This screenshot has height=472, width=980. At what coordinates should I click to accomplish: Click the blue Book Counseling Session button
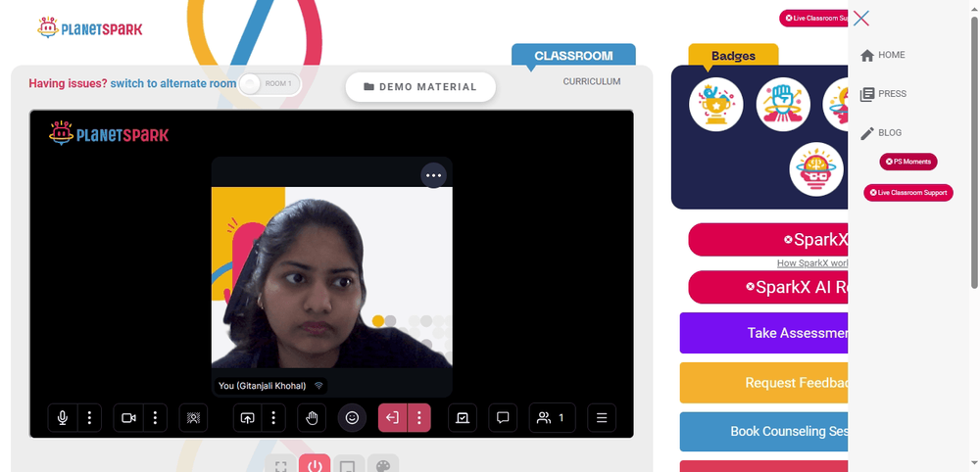click(x=763, y=432)
